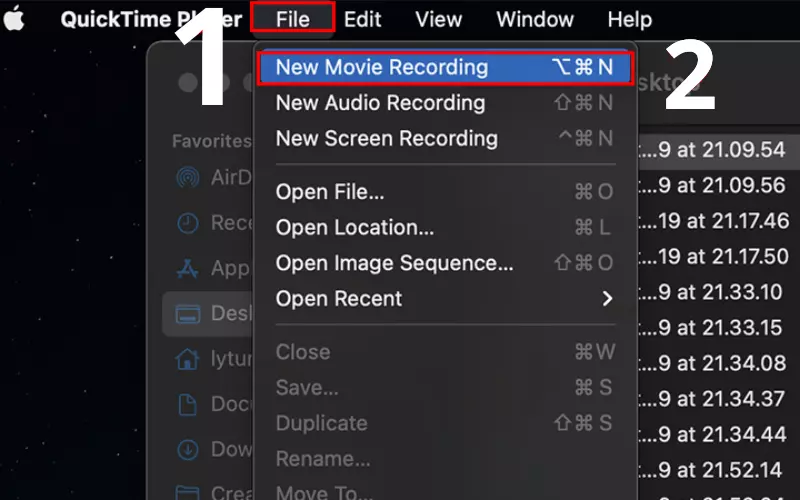Select the Applications icon in sidebar
The height and width of the screenshot is (500, 800).
tap(187, 268)
